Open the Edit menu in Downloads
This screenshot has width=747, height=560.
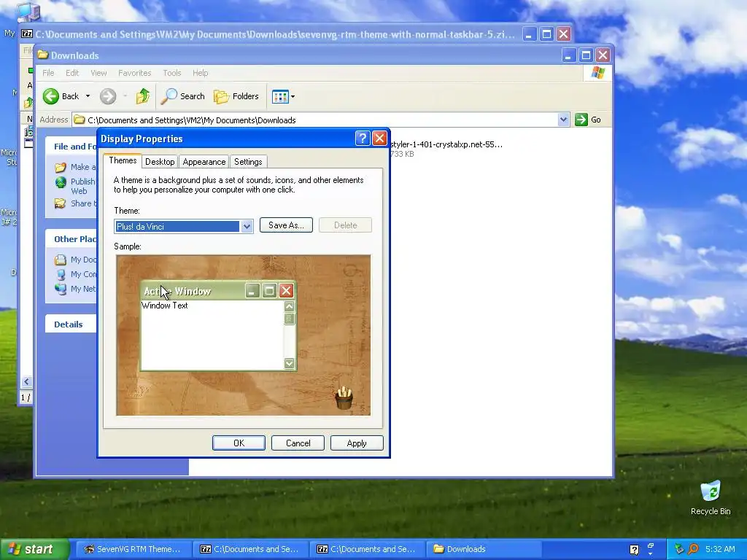pos(72,73)
